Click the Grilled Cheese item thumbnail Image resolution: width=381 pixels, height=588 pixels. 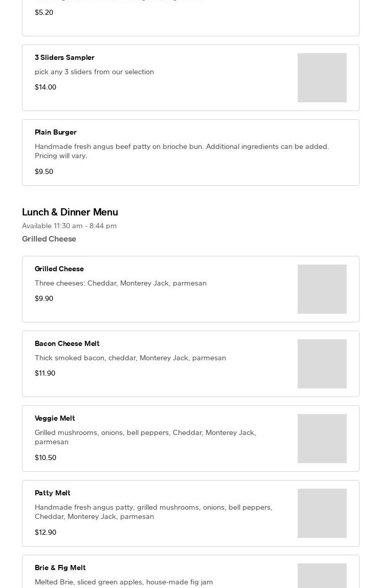coord(322,289)
